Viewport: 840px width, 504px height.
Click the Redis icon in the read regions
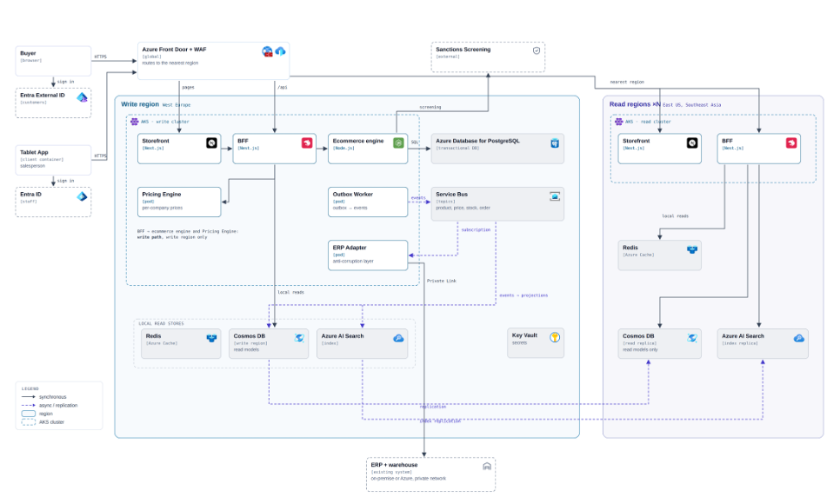[692, 249]
